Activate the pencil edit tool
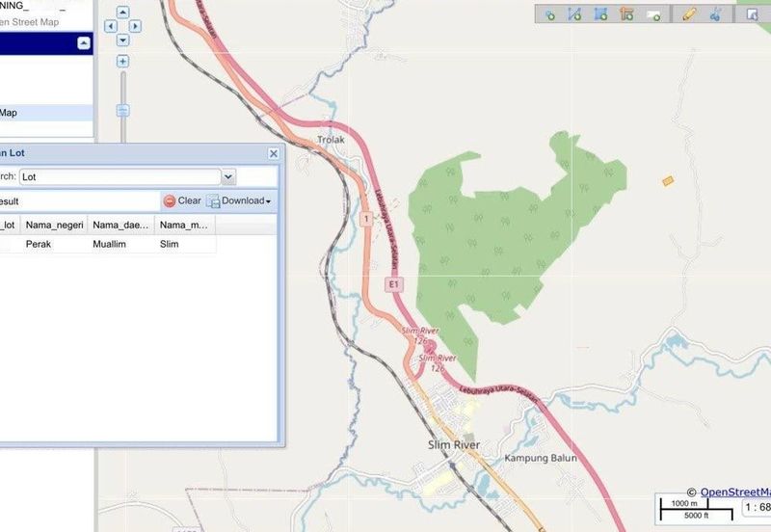This screenshot has height=532, width=771. click(688, 14)
